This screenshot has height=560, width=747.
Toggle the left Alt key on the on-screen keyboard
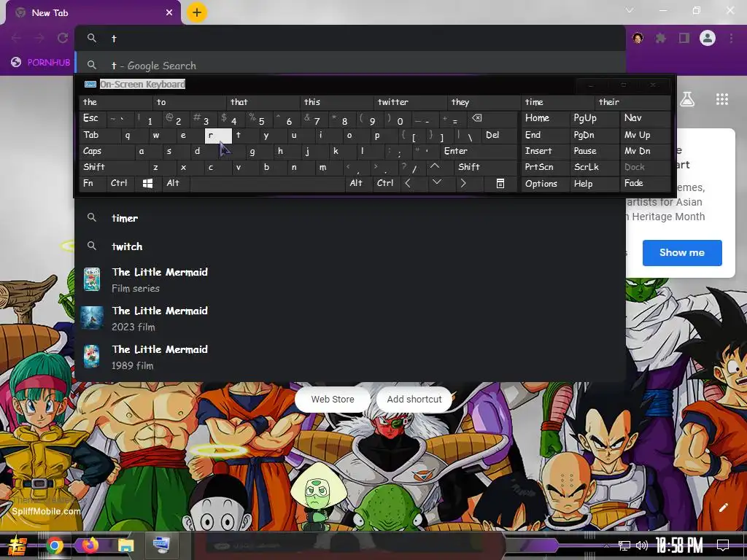(176, 183)
